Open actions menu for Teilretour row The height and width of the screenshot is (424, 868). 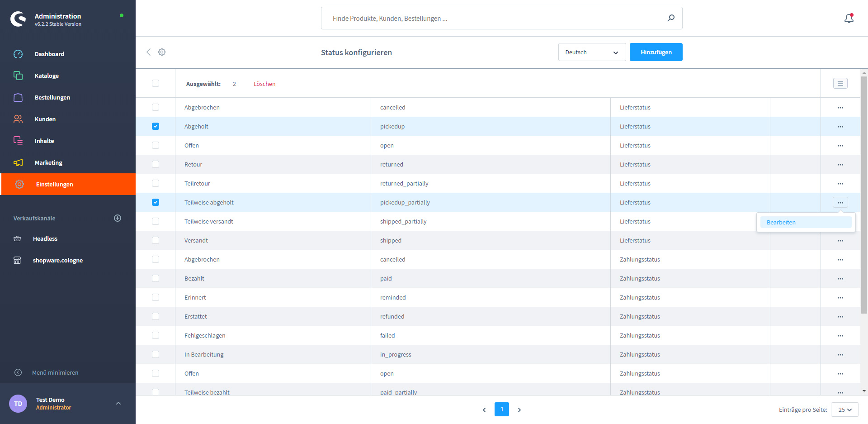840,184
